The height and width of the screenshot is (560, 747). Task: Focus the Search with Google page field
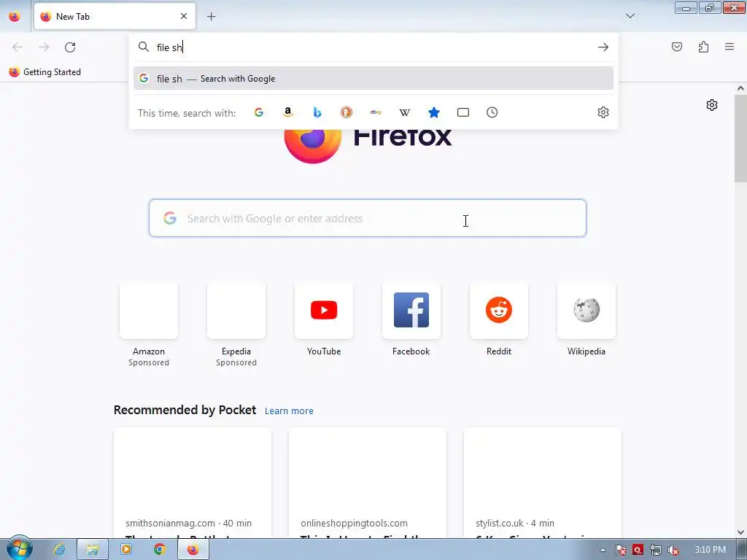pyautogui.click(x=368, y=218)
